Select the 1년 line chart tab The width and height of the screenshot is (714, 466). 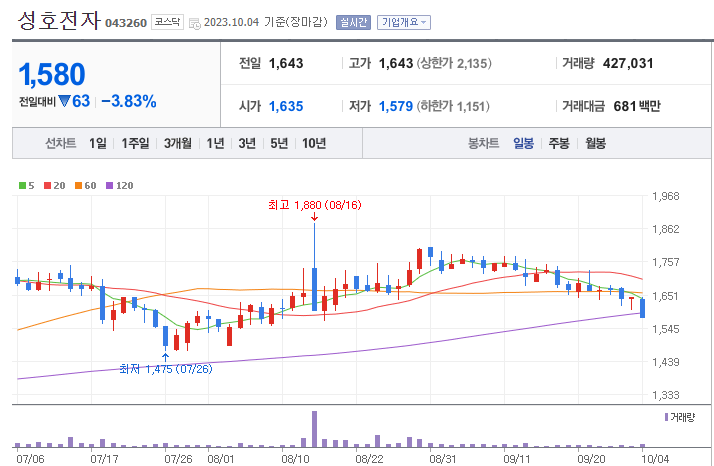point(215,143)
